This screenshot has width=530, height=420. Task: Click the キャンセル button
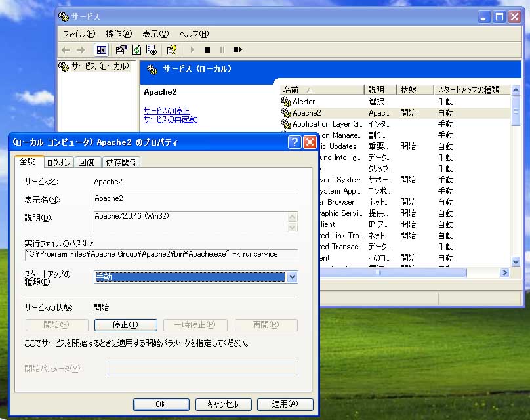click(x=223, y=404)
